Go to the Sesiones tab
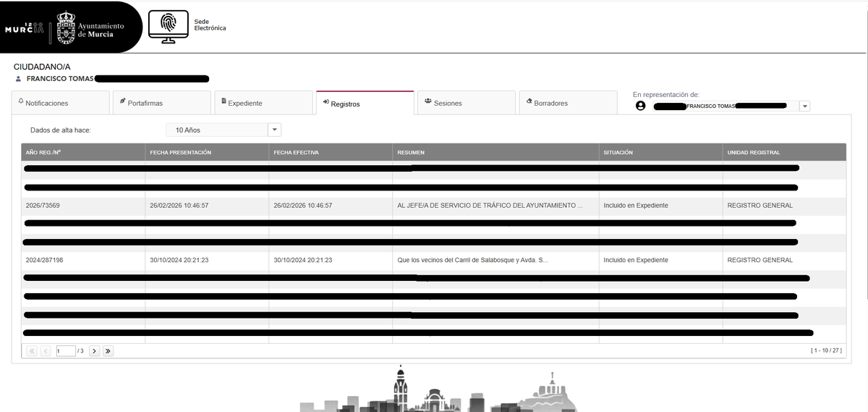The width and height of the screenshot is (868, 412). [x=467, y=103]
